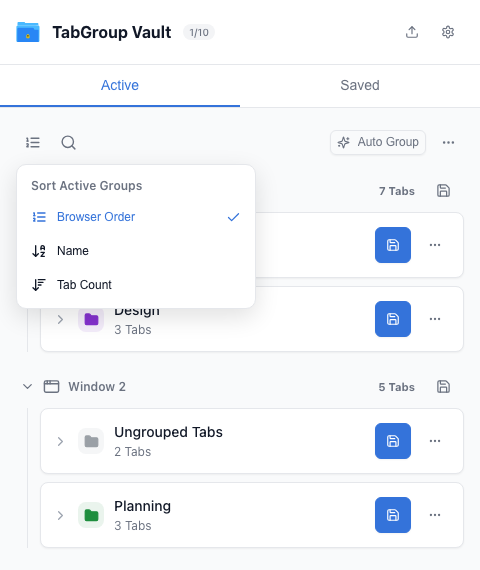This screenshot has height=570, width=480.
Task: Save Window 2 using its outline save icon
Action: 443,387
